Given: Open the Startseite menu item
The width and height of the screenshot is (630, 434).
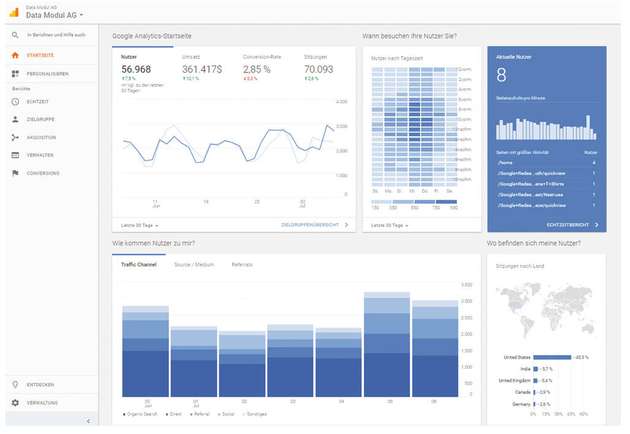Looking at the screenshot, I should coord(40,55).
